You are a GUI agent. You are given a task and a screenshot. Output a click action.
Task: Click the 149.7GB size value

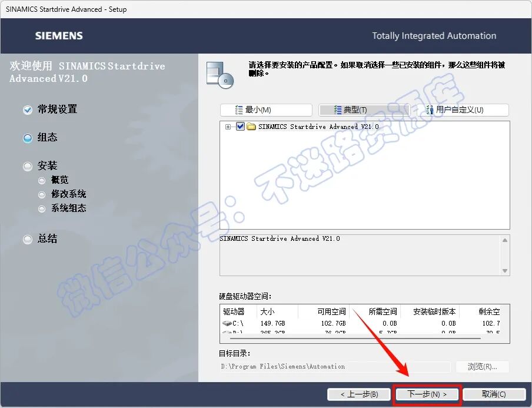(273, 323)
